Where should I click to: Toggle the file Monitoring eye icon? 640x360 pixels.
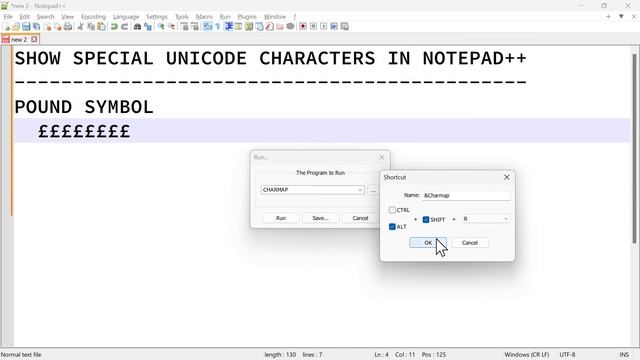click(x=290, y=27)
